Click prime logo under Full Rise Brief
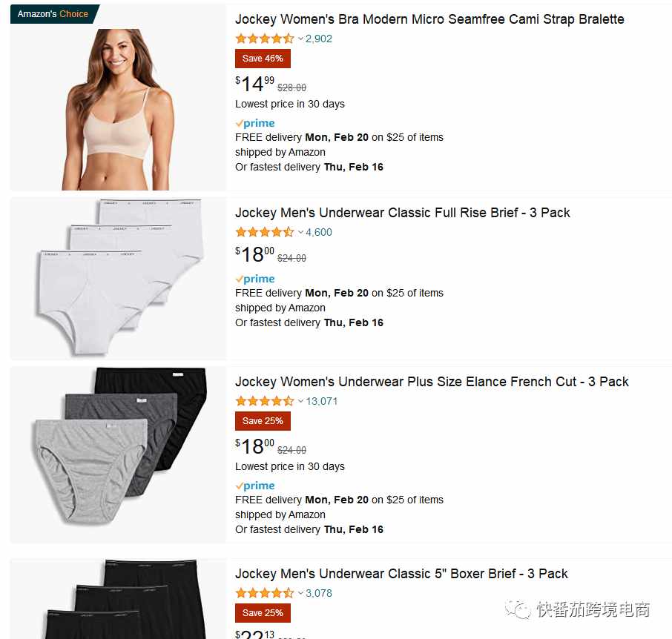672x639 pixels. tap(255, 279)
